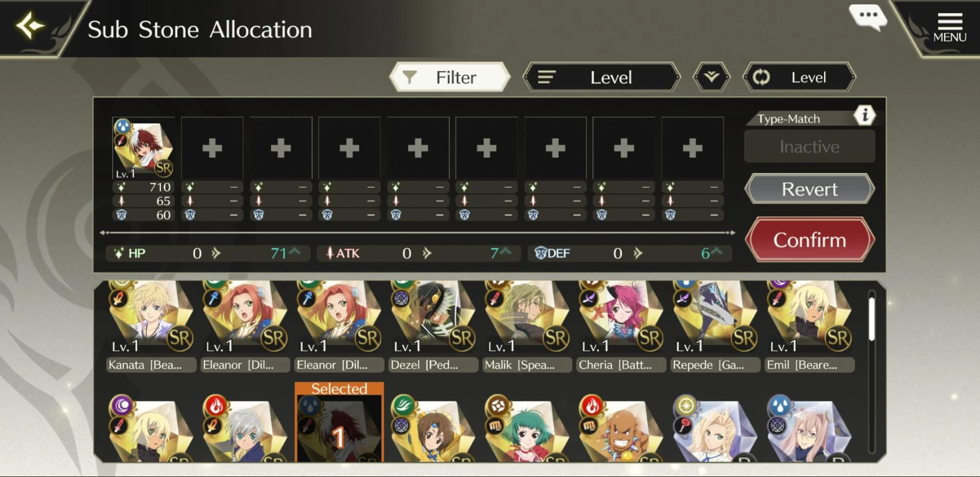This screenshot has height=477, width=980.
Task: Open the Level sort dropdown
Action: [602, 77]
